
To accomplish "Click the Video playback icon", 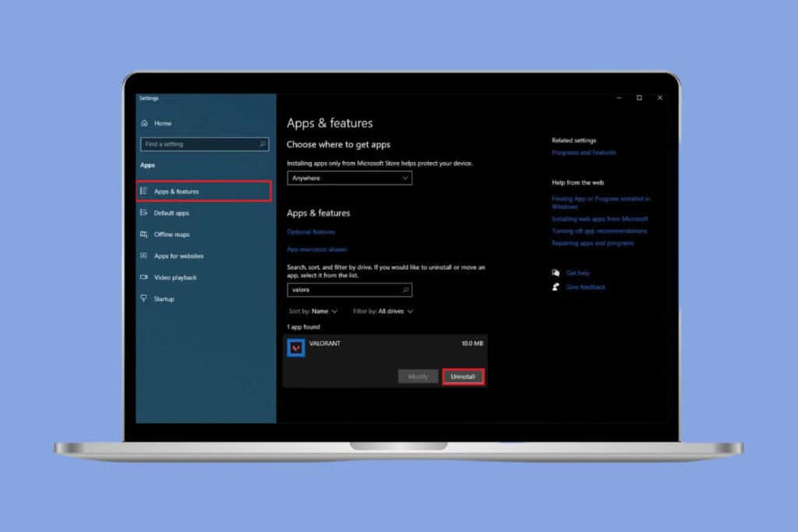I will pos(144,277).
